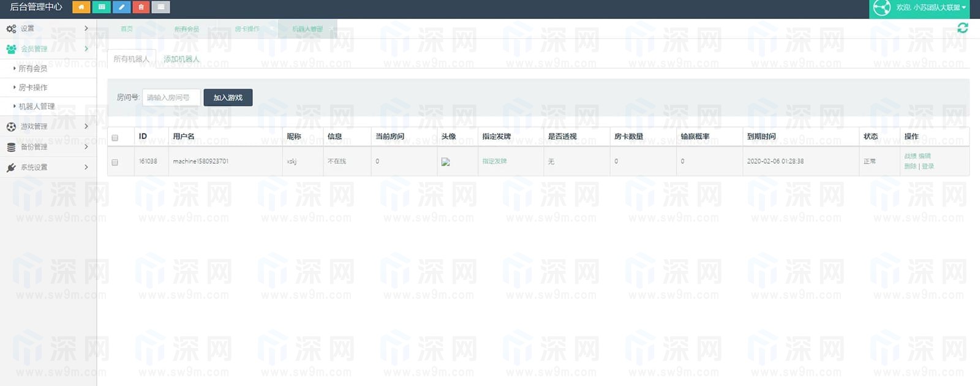The width and height of the screenshot is (980, 386).
Task: Click the green table icon button
Action: click(x=101, y=7)
